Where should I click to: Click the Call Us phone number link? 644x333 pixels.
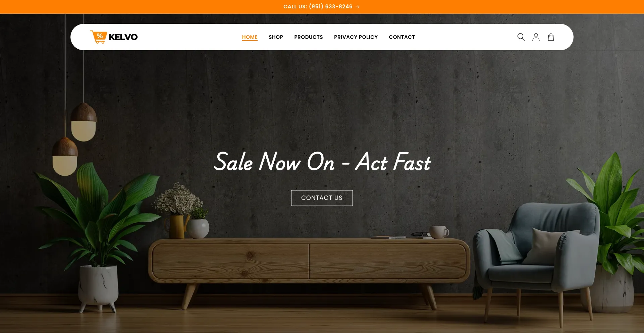[x=318, y=7]
